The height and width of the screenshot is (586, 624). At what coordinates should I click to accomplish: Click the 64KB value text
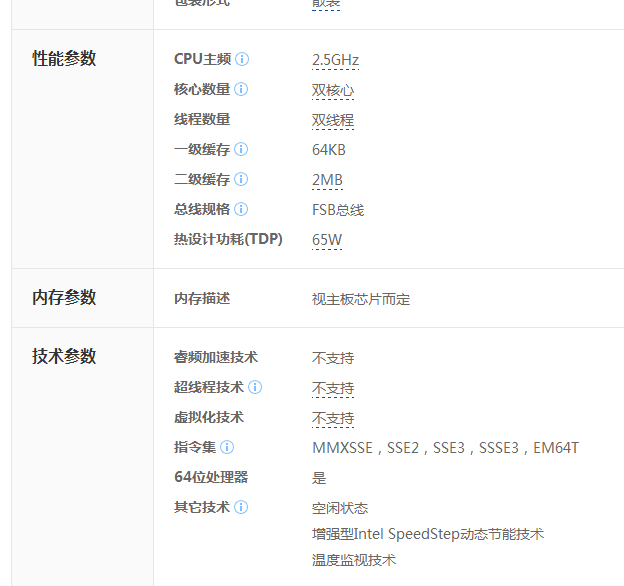tap(329, 150)
